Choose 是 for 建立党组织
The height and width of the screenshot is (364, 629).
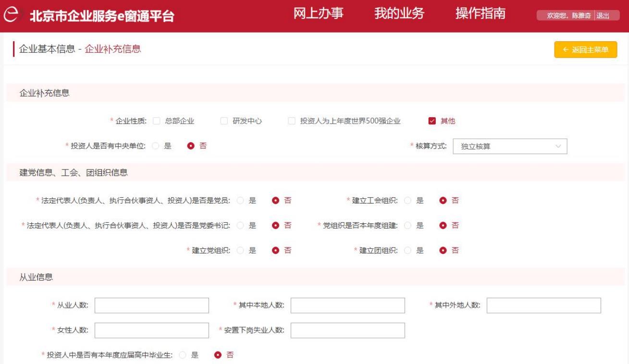coord(240,251)
